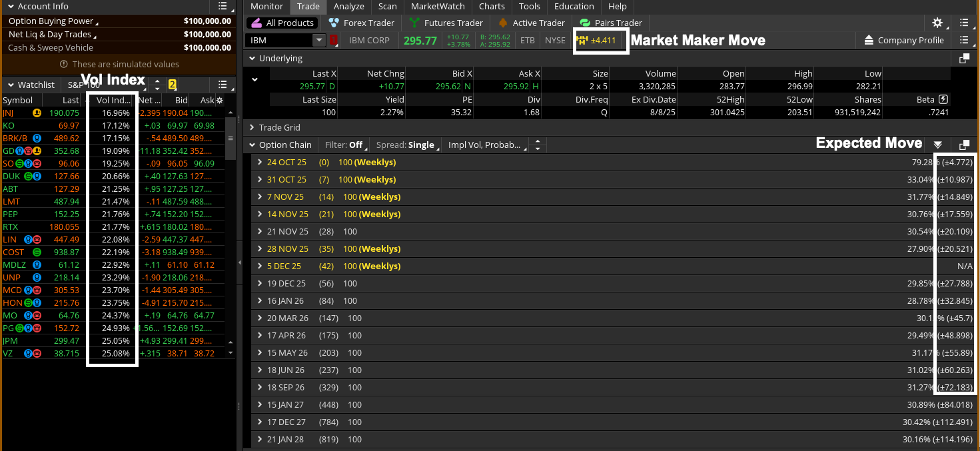Click the Futures Trader icon
The height and width of the screenshot is (451, 980).
414,23
